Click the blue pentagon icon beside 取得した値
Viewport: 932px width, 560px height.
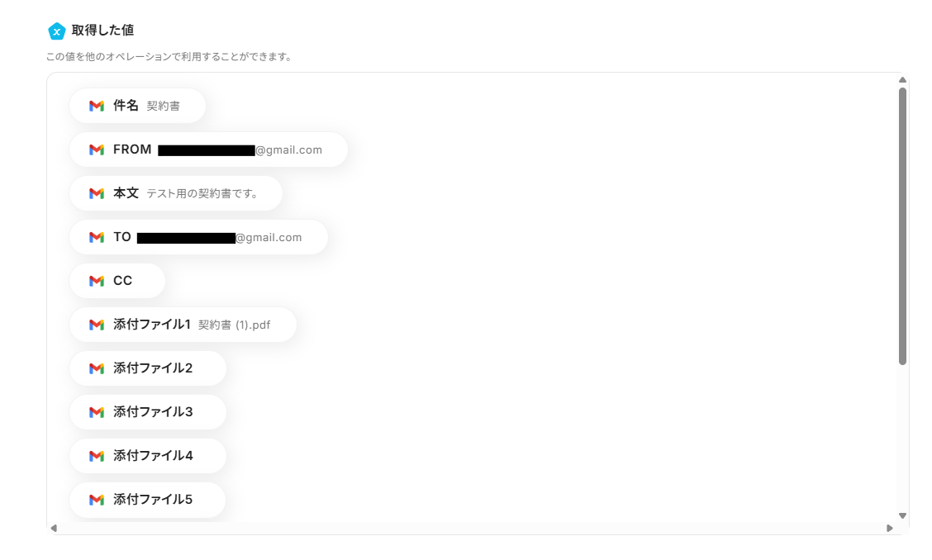pos(56,31)
